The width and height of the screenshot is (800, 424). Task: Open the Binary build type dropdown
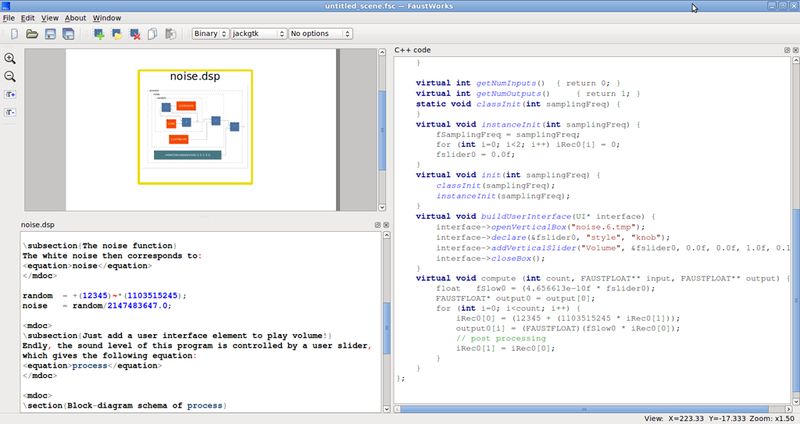[210, 34]
